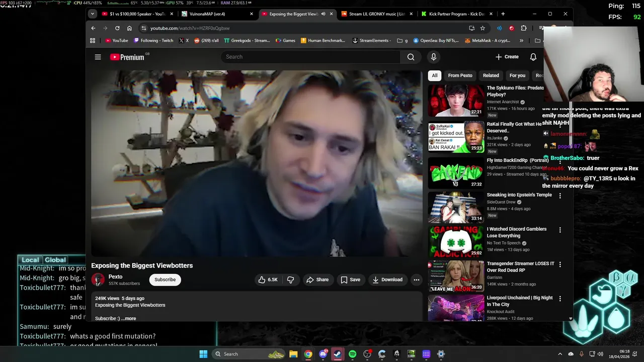Select the Related filter chip
The image size is (644, 362).
tap(491, 75)
